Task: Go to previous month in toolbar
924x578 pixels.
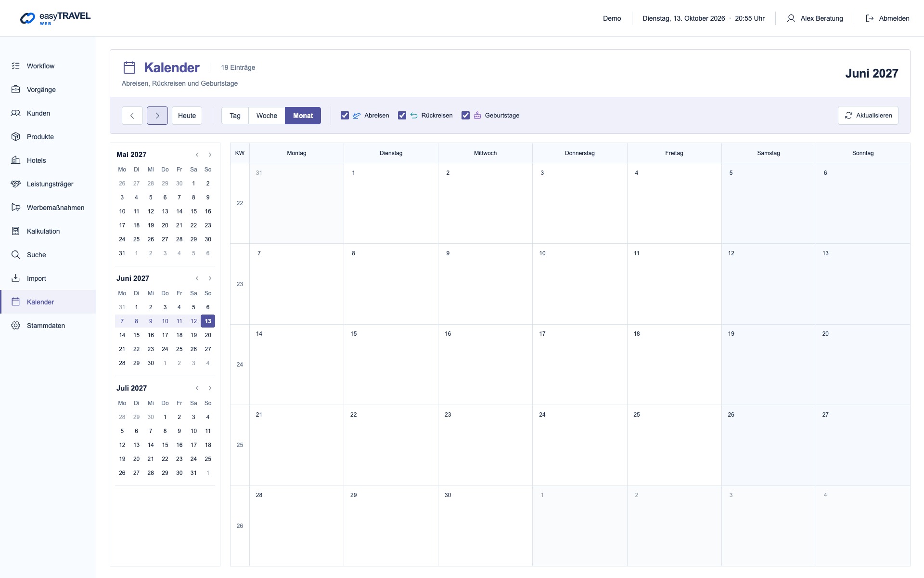Action: (132, 116)
